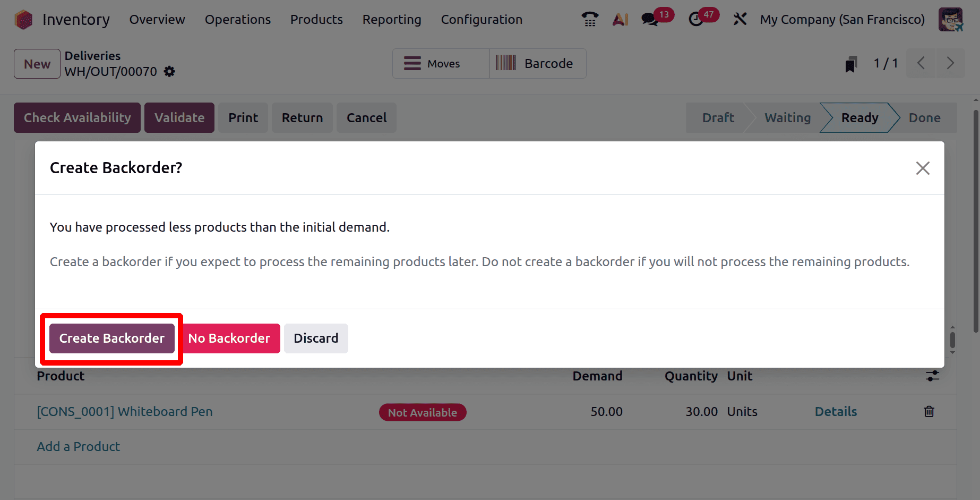The height and width of the screenshot is (500, 980).
Task: Click the bookmark icon near the pager
Action: (x=851, y=64)
